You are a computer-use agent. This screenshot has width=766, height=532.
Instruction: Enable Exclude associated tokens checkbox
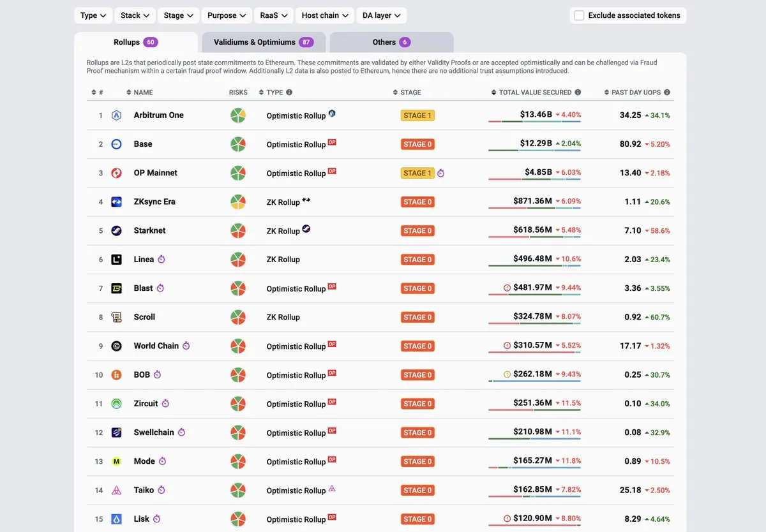(x=579, y=15)
